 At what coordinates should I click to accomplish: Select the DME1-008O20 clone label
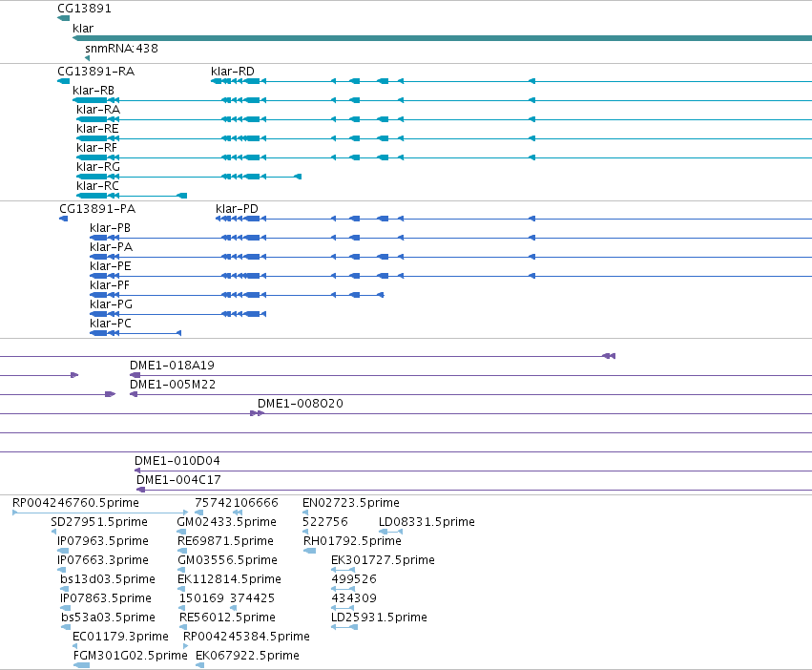tap(301, 404)
